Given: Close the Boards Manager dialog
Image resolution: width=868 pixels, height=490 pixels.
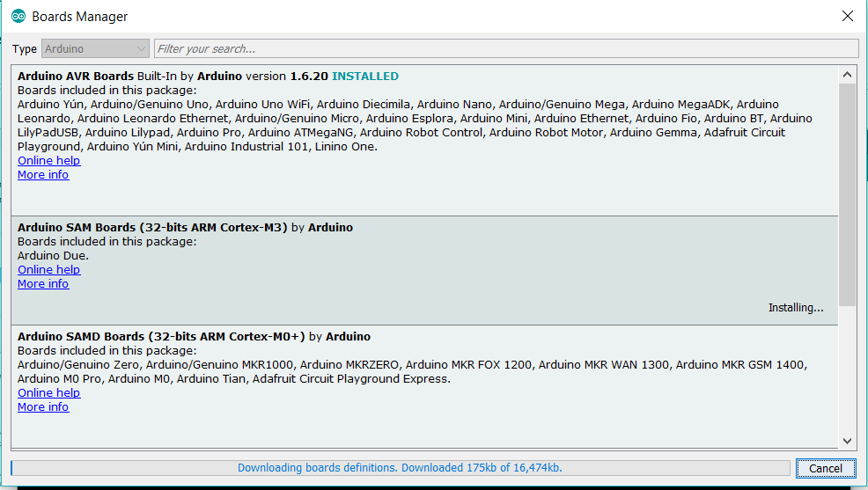Looking at the screenshot, I should [848, 16].
